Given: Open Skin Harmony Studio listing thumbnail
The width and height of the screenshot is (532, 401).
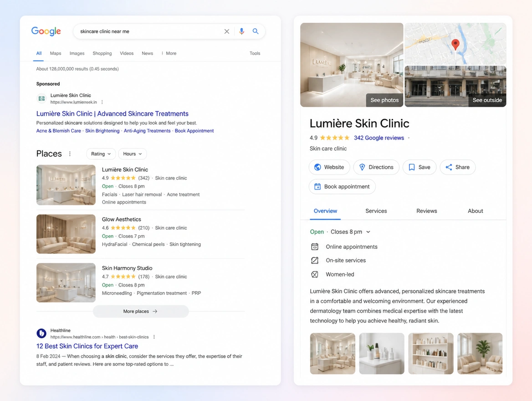Looking at the screenshot, I should 66,283.
